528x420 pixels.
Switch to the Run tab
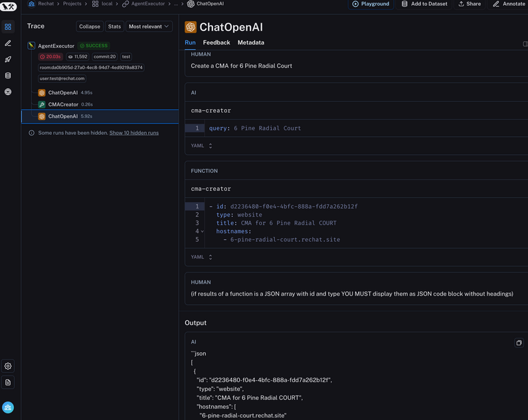190,43
